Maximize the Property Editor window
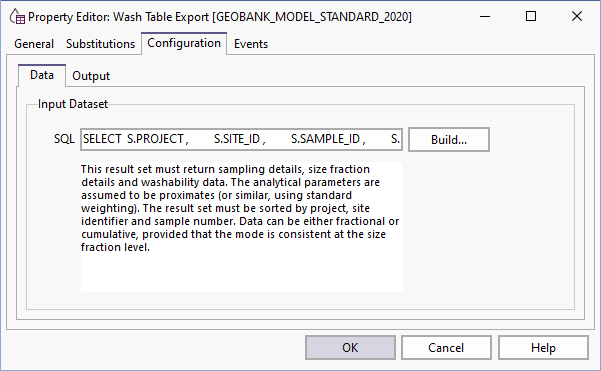601x371 pixels. click(x=531, y=16)
